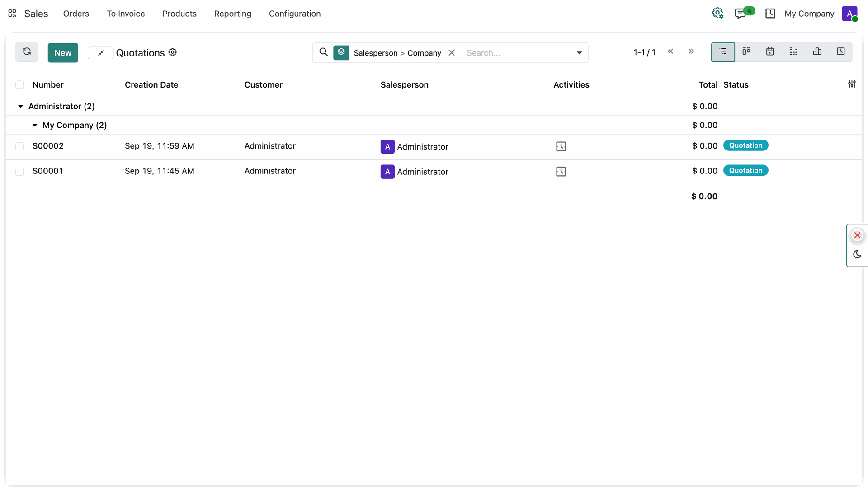The width and height of the screenshot is (868, 491).
Task: Sort by Creation Date column header
Action: pos(151,85)
